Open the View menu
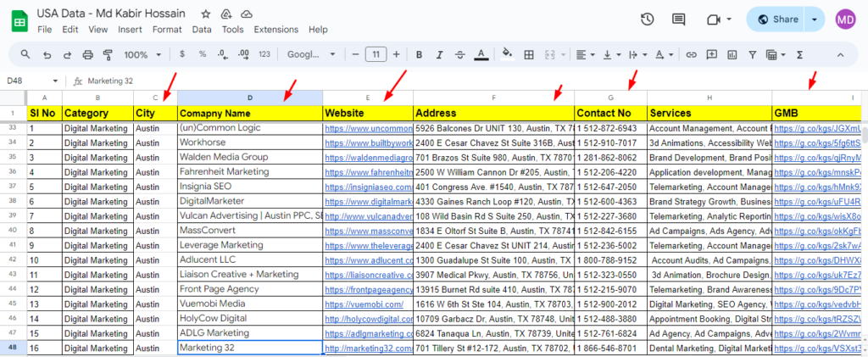The image size is (868, 357). [x=98, y=30]
